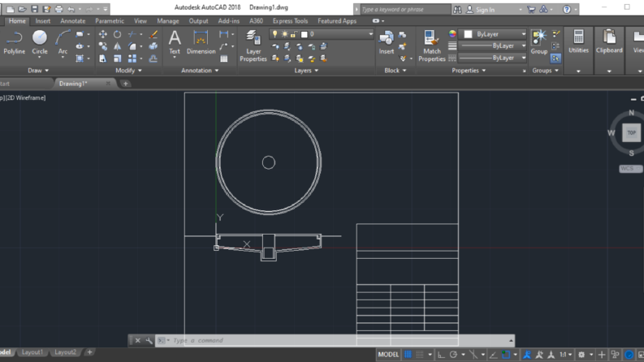The height and width of the screenshot is (362, 644).
Task: Select the Copy tool in Modify panel
Action: 102,46
